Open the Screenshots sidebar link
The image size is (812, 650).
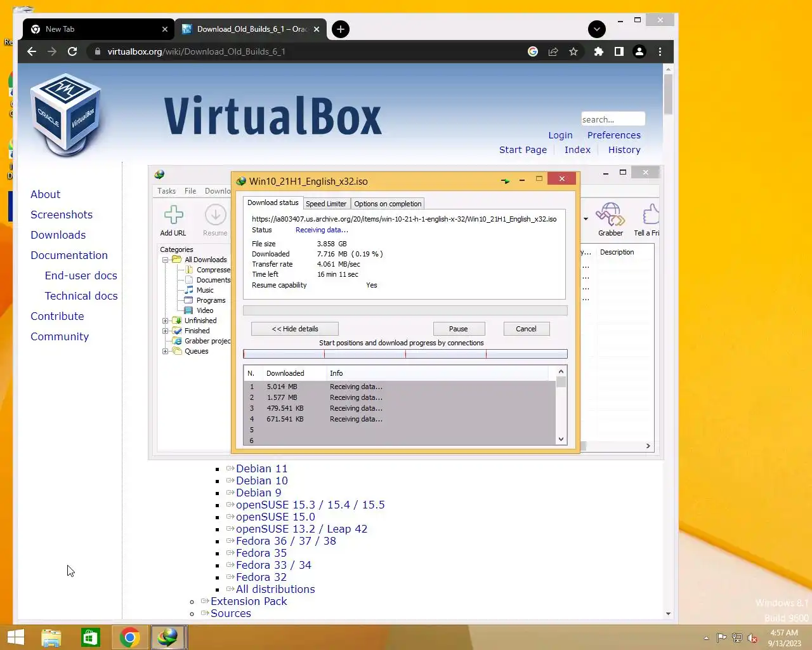[62, 215]
